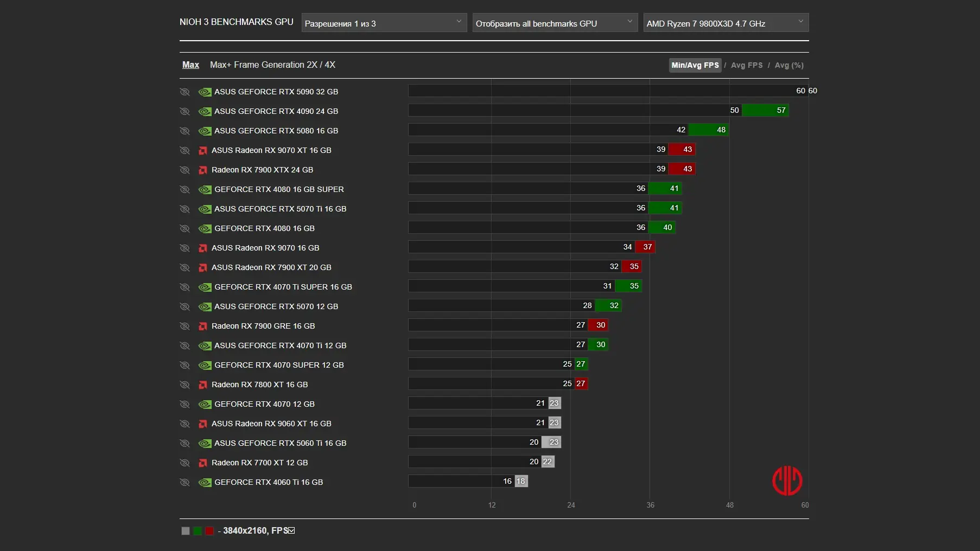Viewport: 980px width, 551px height.
Task: Click the Nvidia icon next to RTX 5080 16 GB
Action: click(205, 131)
